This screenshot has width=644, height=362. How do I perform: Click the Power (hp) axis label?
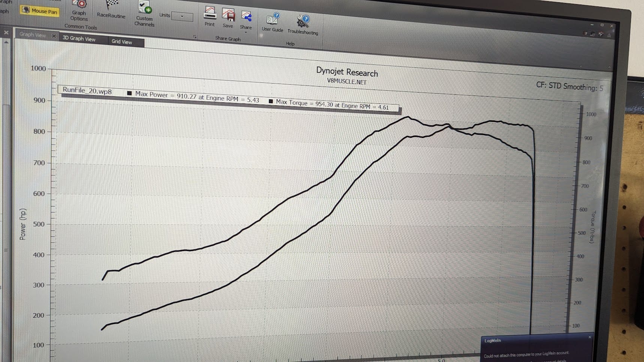click(23, 224)
